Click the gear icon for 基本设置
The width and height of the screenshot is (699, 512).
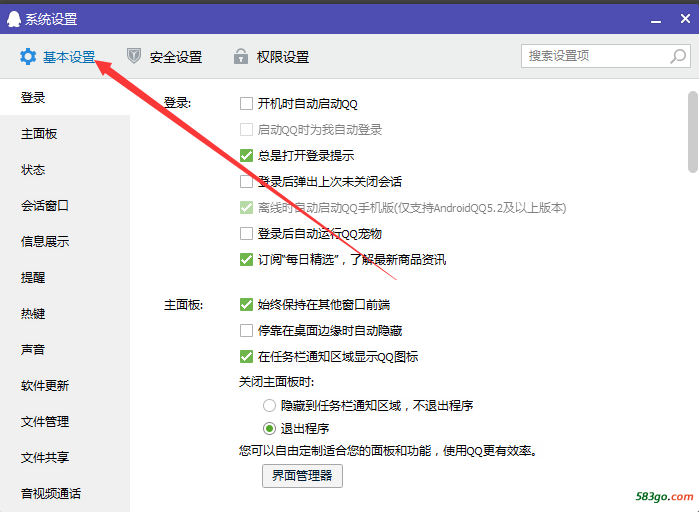pyautogui.click(x=28, y=57)
